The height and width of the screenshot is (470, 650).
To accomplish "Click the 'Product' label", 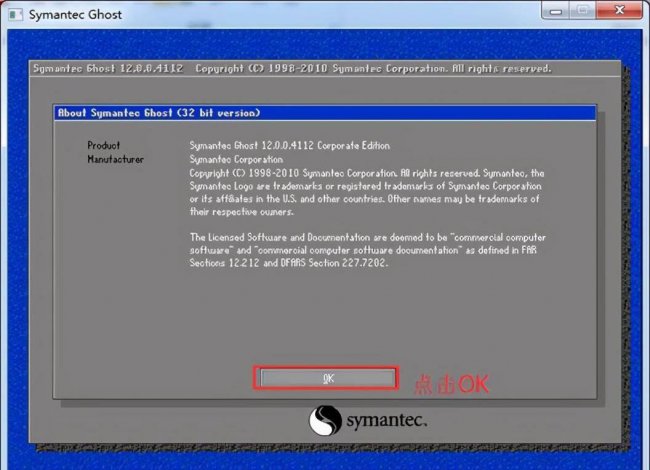I will (104, 145).
